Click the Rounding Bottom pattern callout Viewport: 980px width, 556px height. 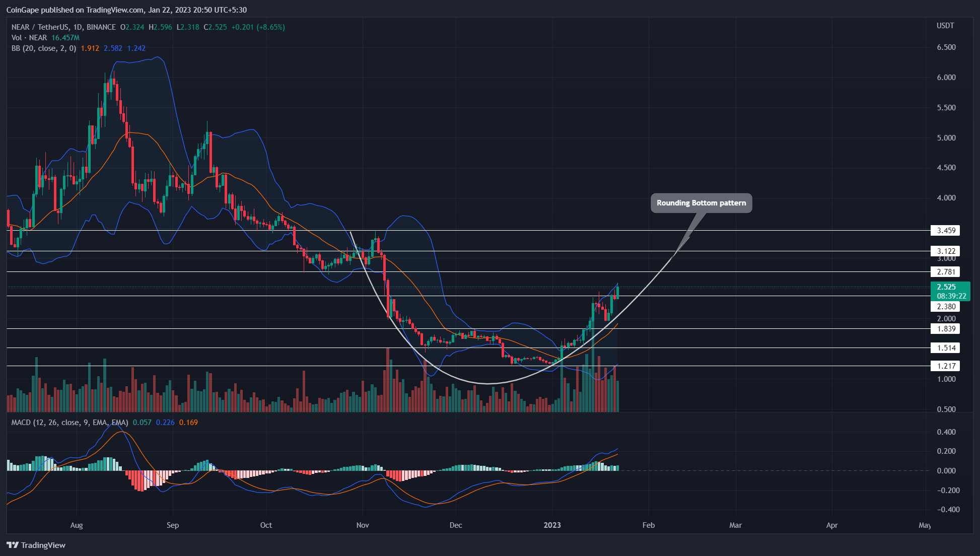coord(701,203)
